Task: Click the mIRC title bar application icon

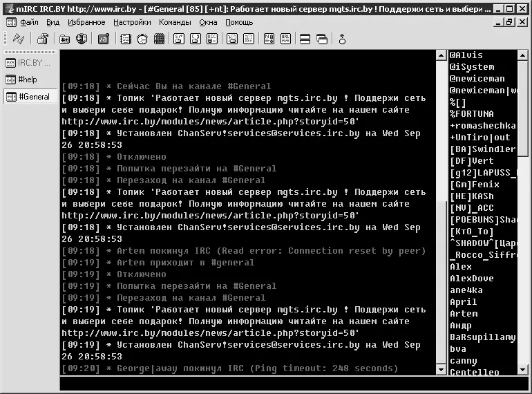Action: (10, 8)
